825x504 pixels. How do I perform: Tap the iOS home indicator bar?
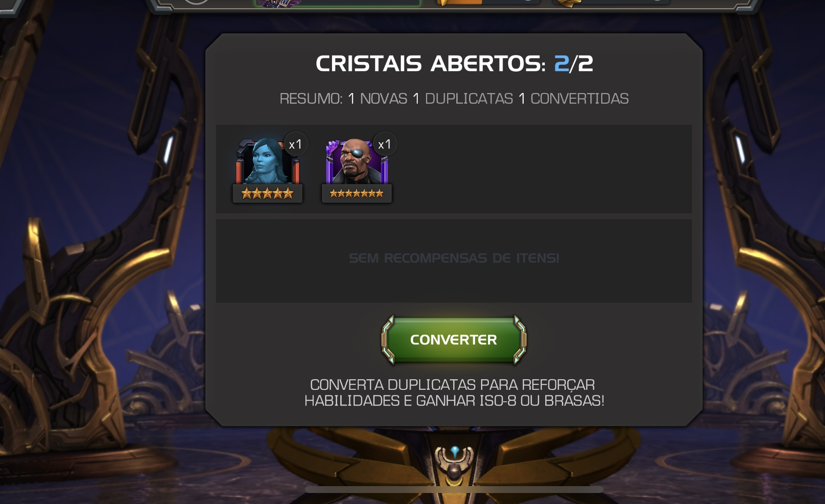pyautogui.click(x=454, y=489)
